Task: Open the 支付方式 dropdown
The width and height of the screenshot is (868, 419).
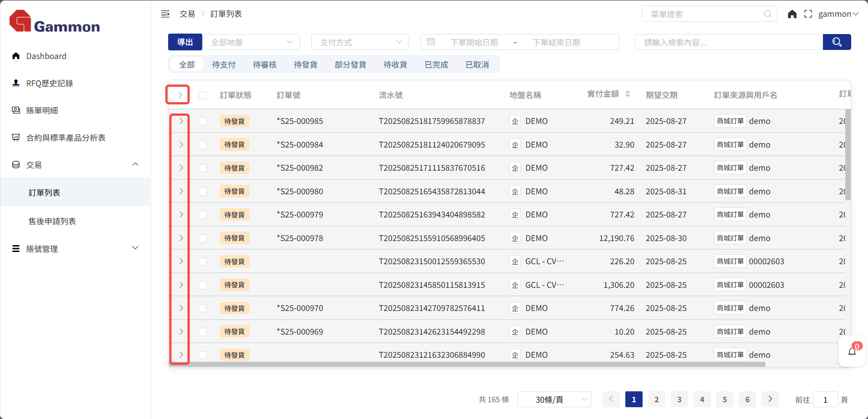Action: tap(360, 42)
